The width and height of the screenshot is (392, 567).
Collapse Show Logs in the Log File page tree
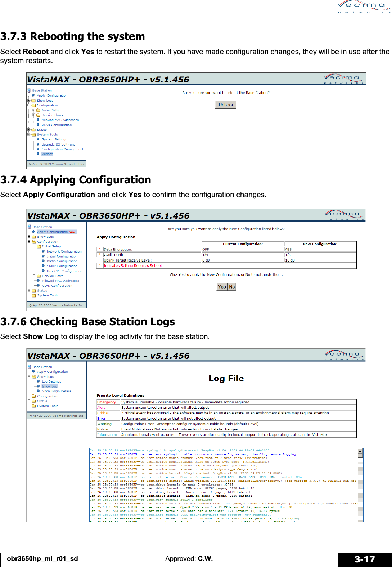29,376
